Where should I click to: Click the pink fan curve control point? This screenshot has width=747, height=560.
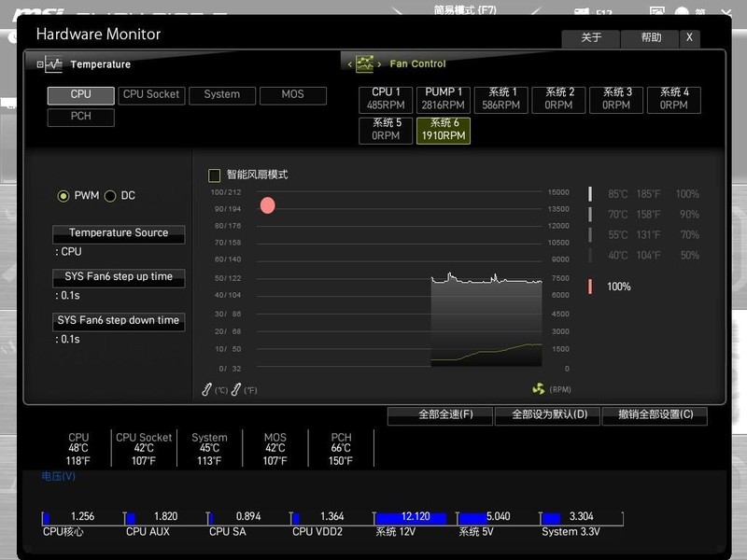pyautogui.click(x=268, y=205)
